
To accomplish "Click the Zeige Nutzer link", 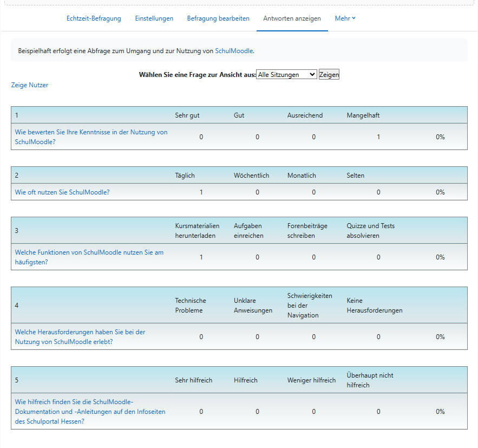I will 30,85.
